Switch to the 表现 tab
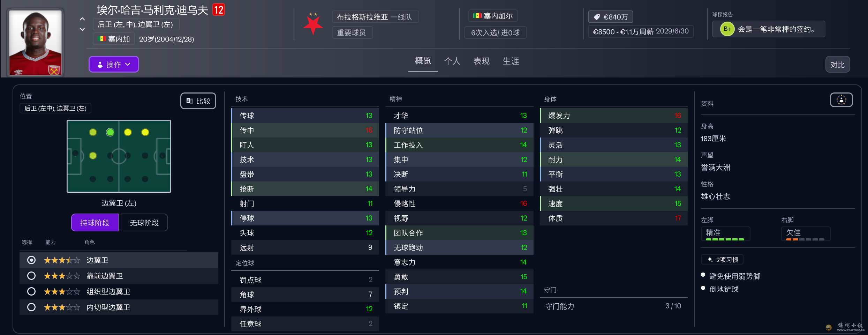 [x=481, y=61]
